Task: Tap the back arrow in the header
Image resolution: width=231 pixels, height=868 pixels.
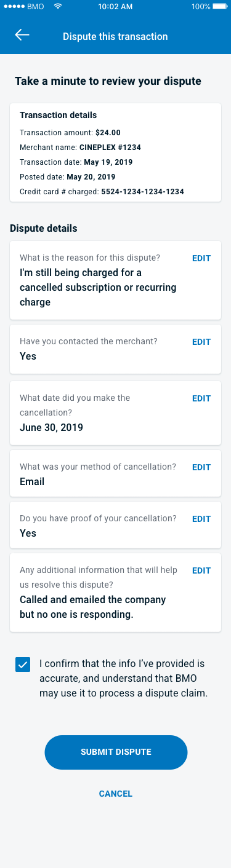Action: pos(22,35)
